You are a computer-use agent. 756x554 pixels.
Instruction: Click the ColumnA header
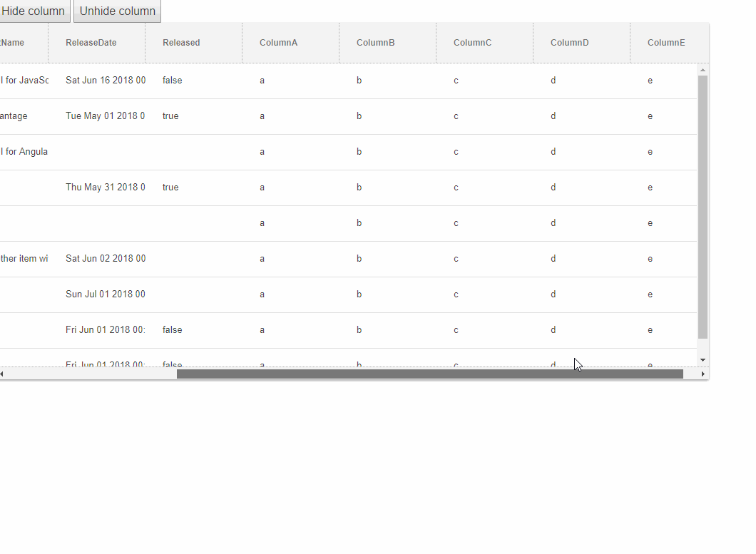click(x=278, y=42)
